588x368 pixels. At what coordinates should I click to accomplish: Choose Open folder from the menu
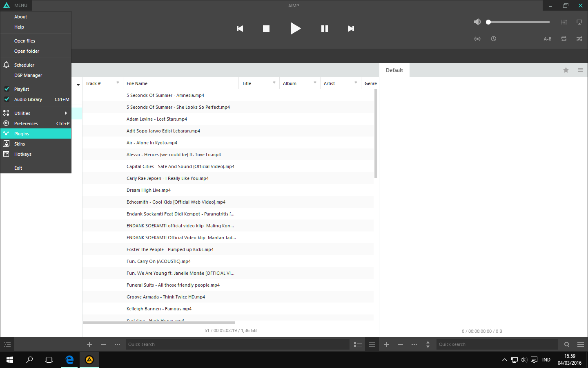point(36,51)
